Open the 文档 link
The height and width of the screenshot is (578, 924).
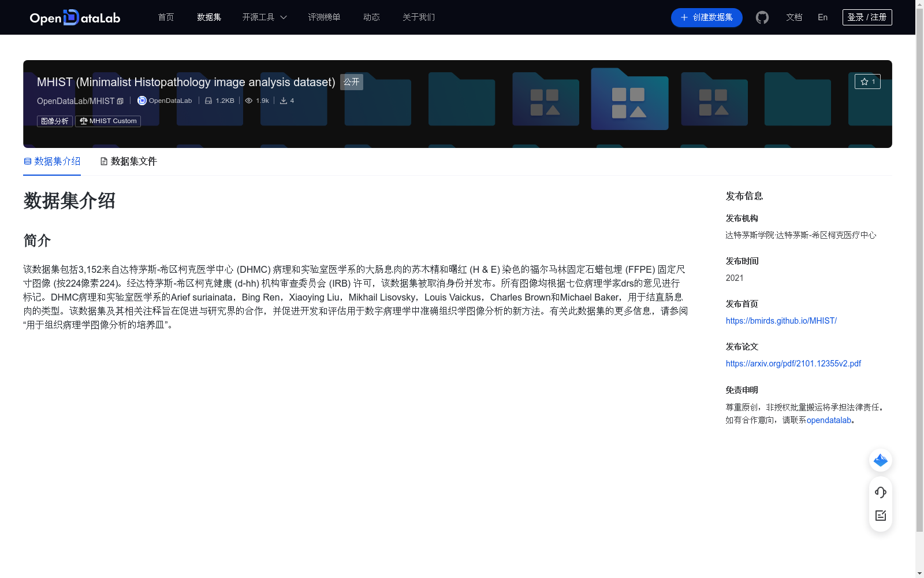coord(794,17)
